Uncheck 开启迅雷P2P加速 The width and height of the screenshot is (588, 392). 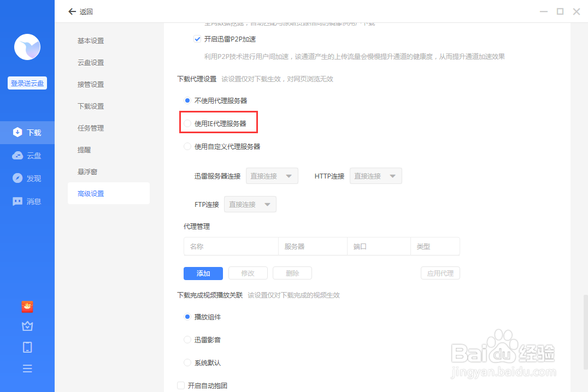(x=197, y=39)
